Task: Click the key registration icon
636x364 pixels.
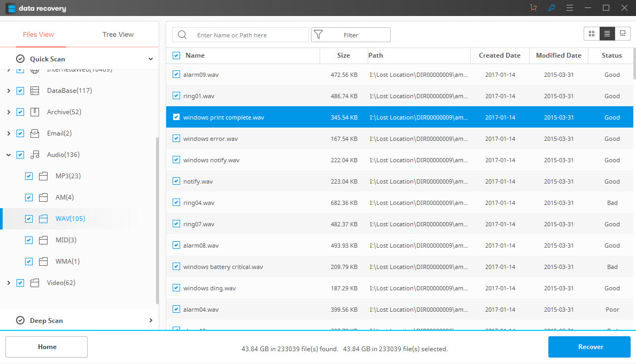Action: click(552, 8)
